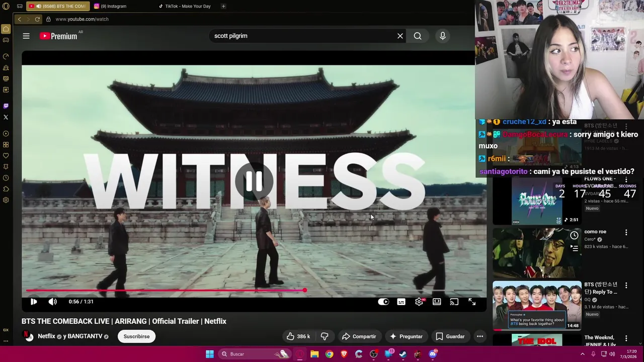This screenshot has height=362, width=644.
Task: Open File Explorer from the taskbar
Action: point(314,354)
